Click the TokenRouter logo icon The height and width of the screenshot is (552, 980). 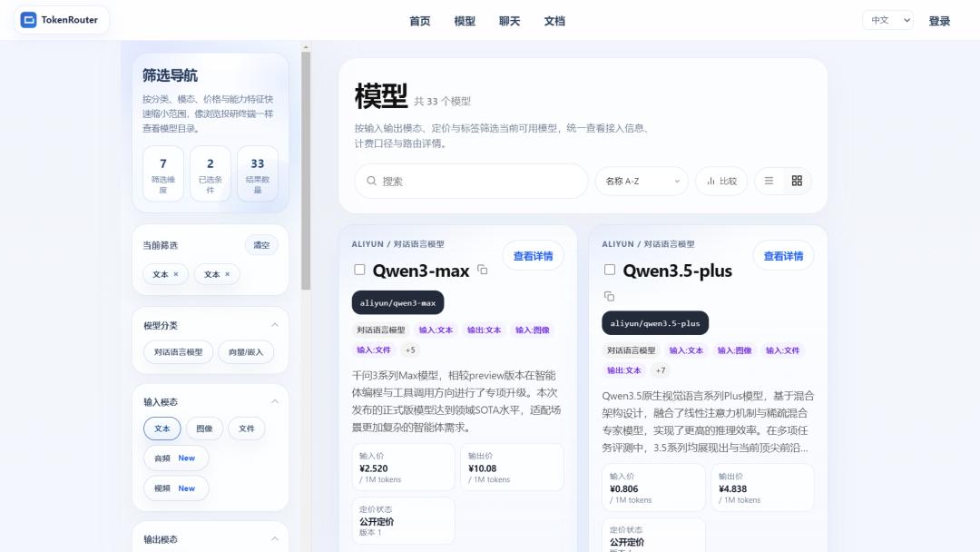[29, 20]
